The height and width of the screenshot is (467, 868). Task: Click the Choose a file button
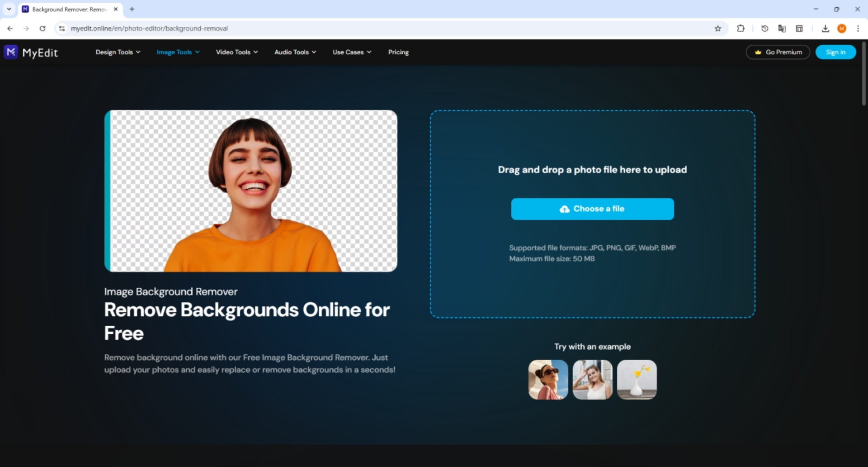coord(592,209)
